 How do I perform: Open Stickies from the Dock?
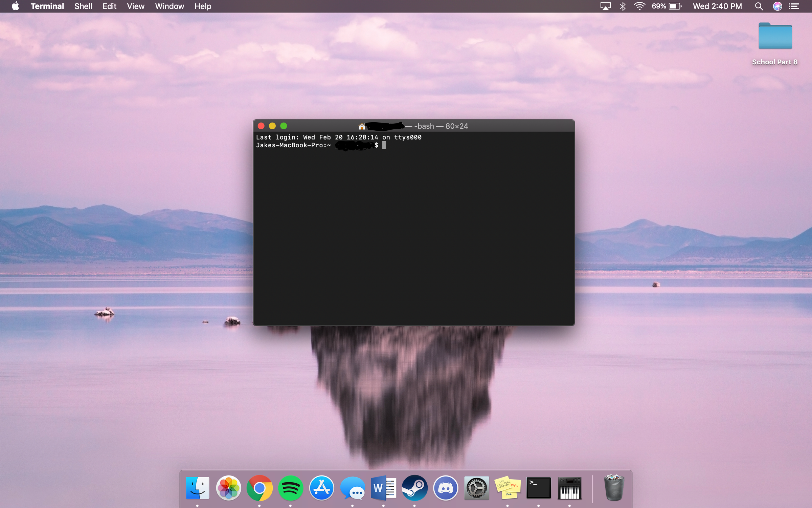pyautogui.click(x=507, y=488)
